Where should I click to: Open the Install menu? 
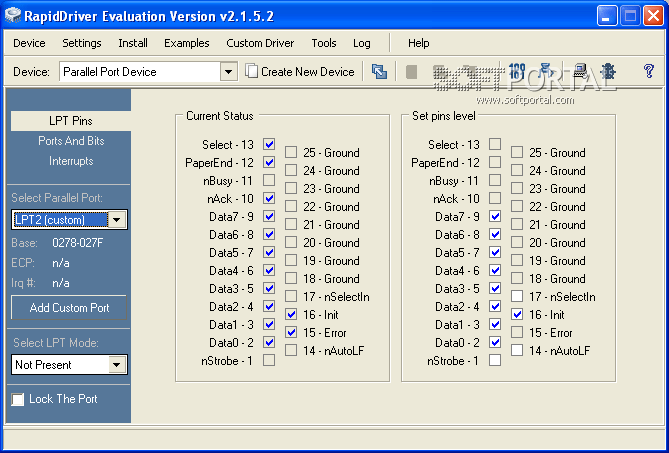(x=133, y=43)
